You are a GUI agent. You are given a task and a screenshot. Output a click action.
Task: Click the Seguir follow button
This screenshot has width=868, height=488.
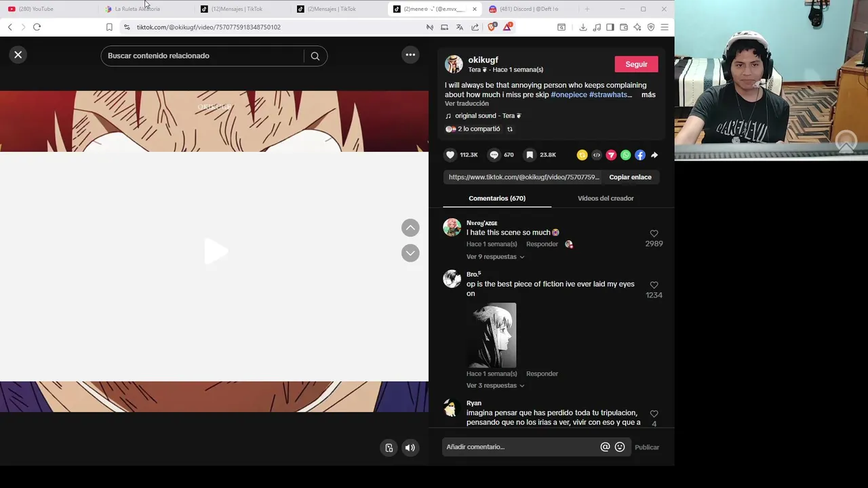pyautogui.click(x=636, y=64)
